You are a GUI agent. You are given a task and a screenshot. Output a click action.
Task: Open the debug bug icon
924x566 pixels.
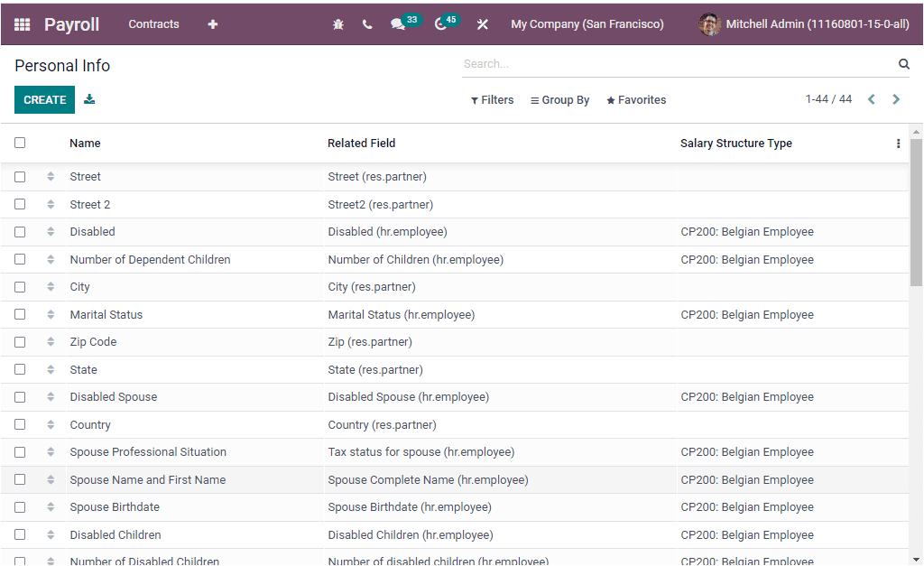pos(337,24)
